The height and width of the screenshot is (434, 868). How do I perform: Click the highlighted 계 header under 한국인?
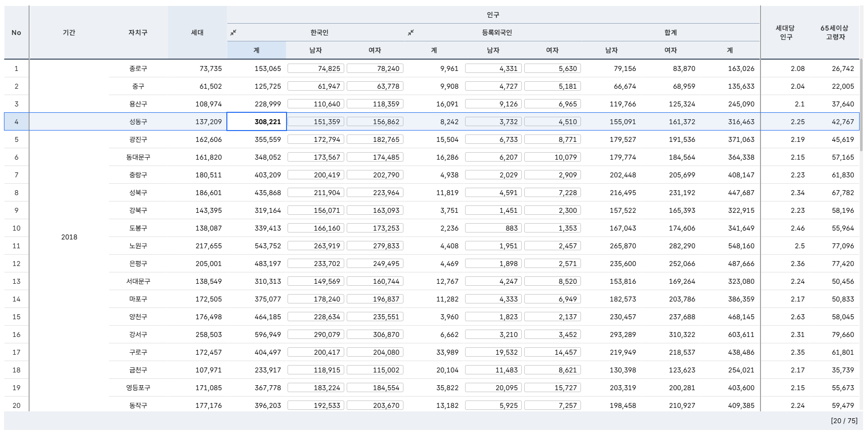(256, 50)
